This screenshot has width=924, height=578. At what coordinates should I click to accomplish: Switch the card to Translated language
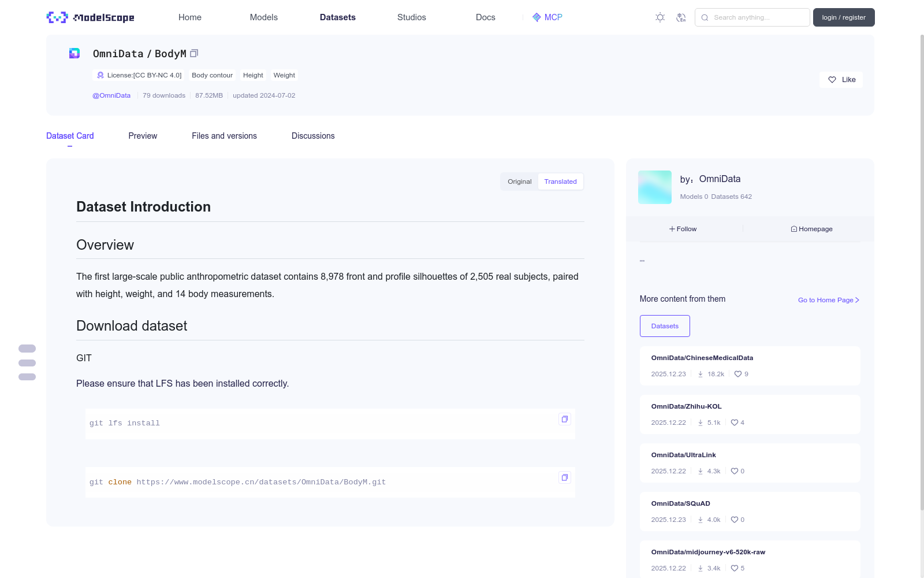pyautogui.click(x=560, y=181)
